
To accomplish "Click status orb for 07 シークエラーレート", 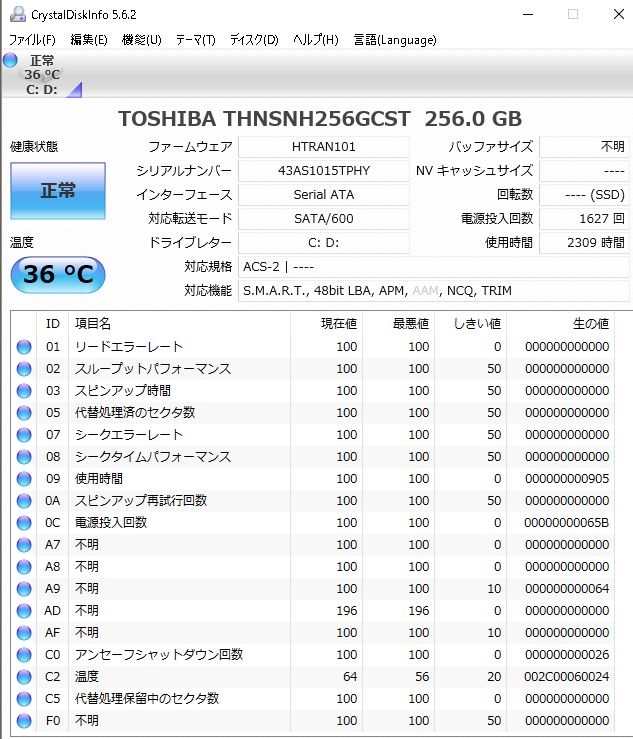I will [x=24, y=435].
